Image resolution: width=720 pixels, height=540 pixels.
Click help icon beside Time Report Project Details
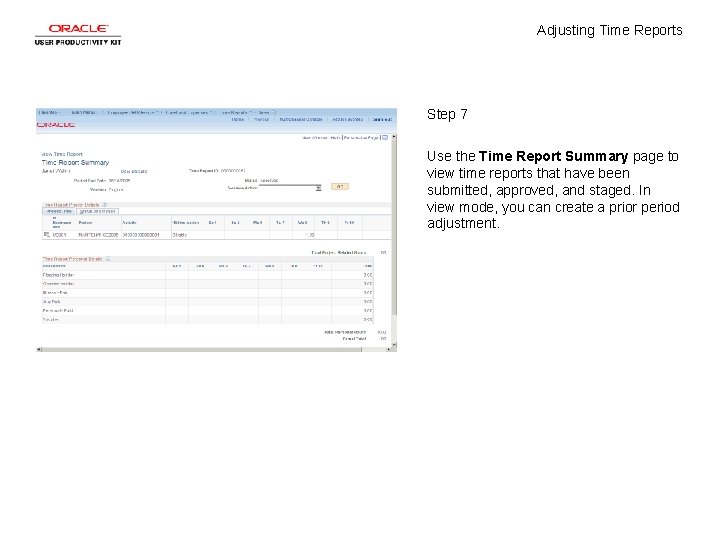pos(104,205)
